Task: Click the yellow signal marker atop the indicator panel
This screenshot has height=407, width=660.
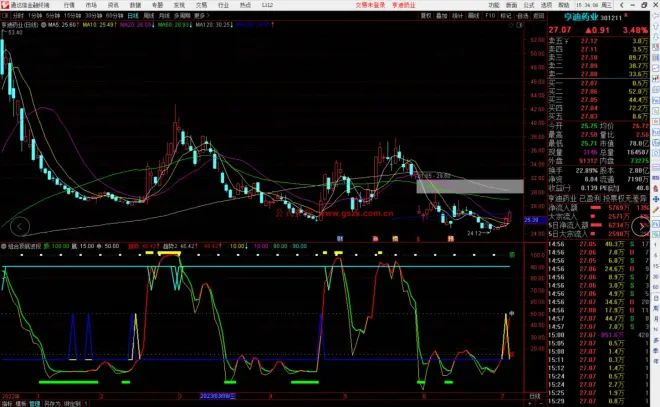Action: tap(168, 254)
